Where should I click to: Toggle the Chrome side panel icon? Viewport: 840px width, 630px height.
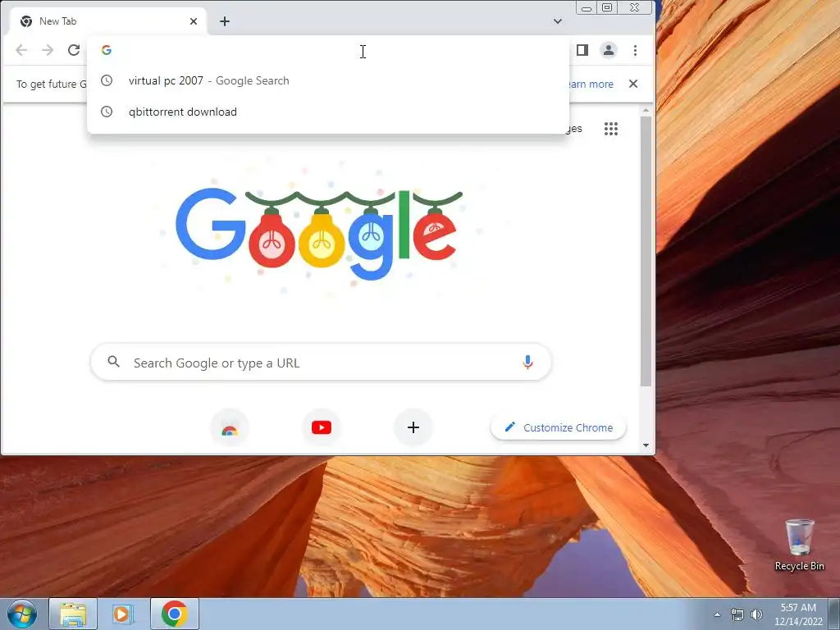tap(582, 50)
